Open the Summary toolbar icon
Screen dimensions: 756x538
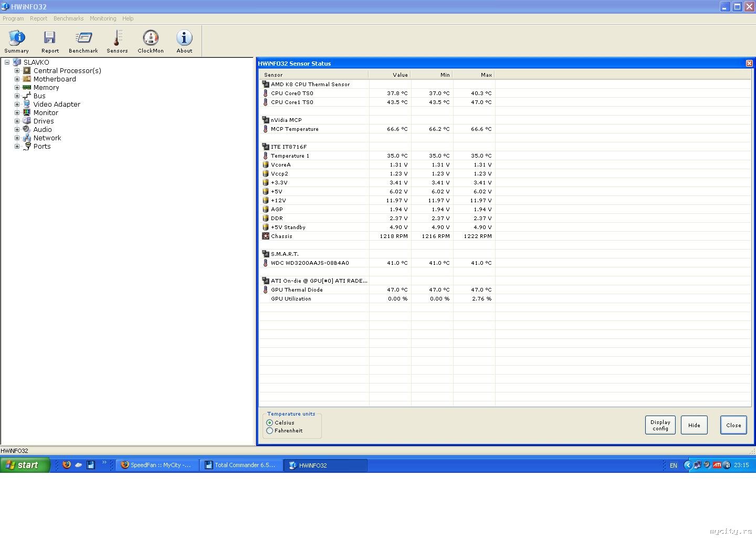click(17, 41)
